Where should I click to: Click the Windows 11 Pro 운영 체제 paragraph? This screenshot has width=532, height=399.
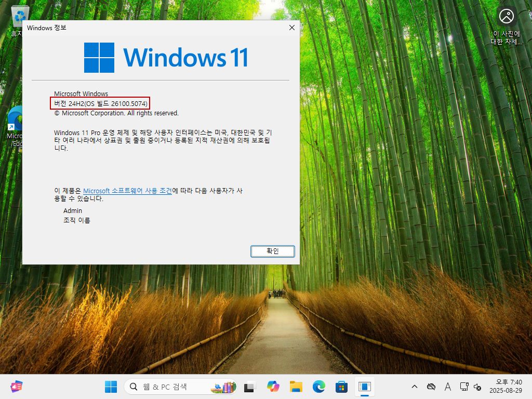[163, 140]
